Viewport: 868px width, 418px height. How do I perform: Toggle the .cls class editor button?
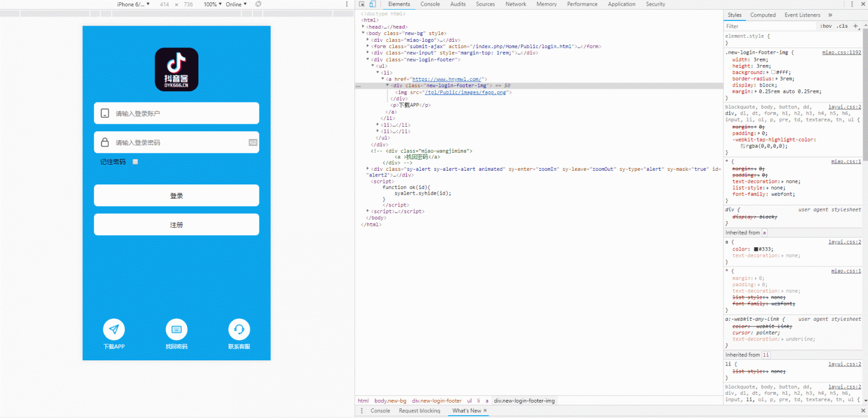tap(842, 26)
